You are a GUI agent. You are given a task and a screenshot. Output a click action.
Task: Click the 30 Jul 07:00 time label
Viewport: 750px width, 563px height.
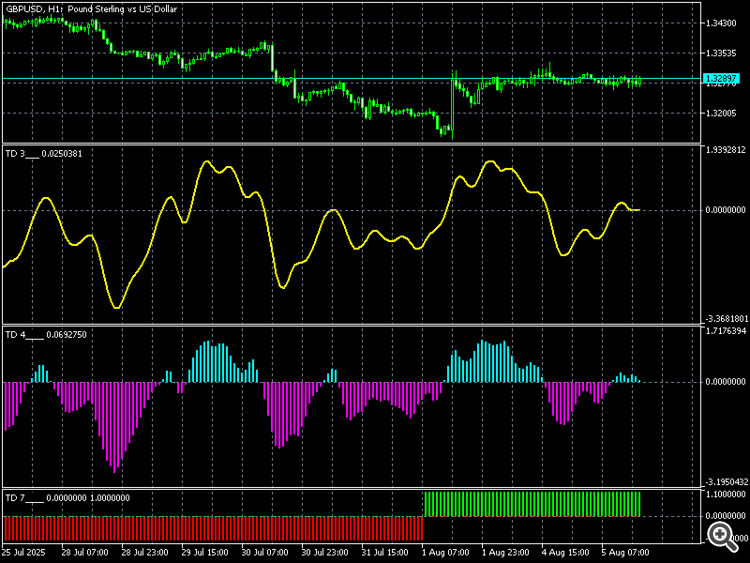click(265, 552)
